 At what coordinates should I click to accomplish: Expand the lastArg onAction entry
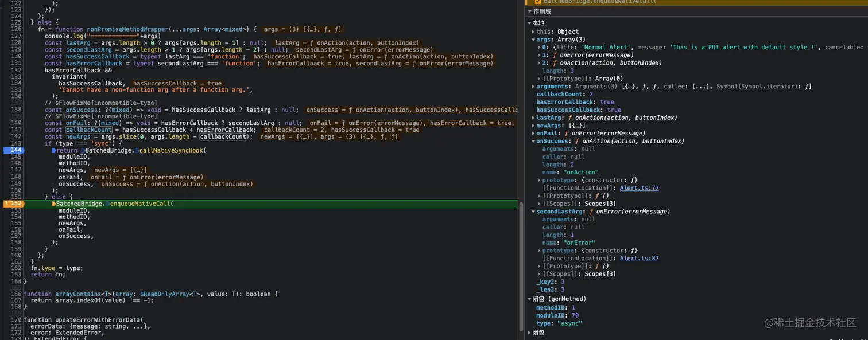click(x=534, y=118)
